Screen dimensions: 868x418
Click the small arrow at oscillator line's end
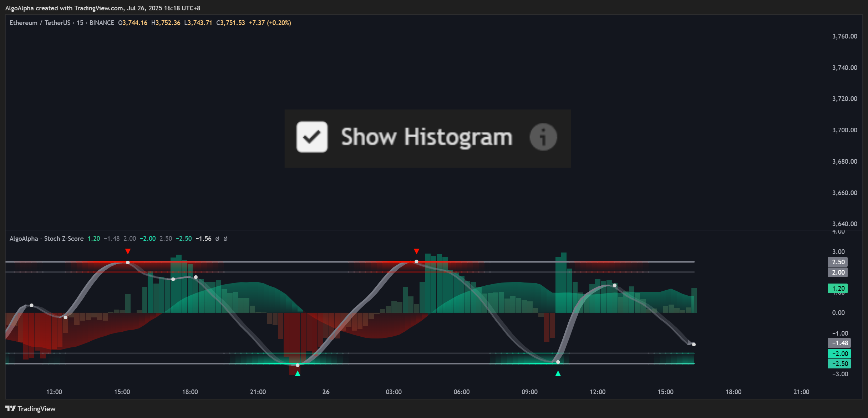689,342
